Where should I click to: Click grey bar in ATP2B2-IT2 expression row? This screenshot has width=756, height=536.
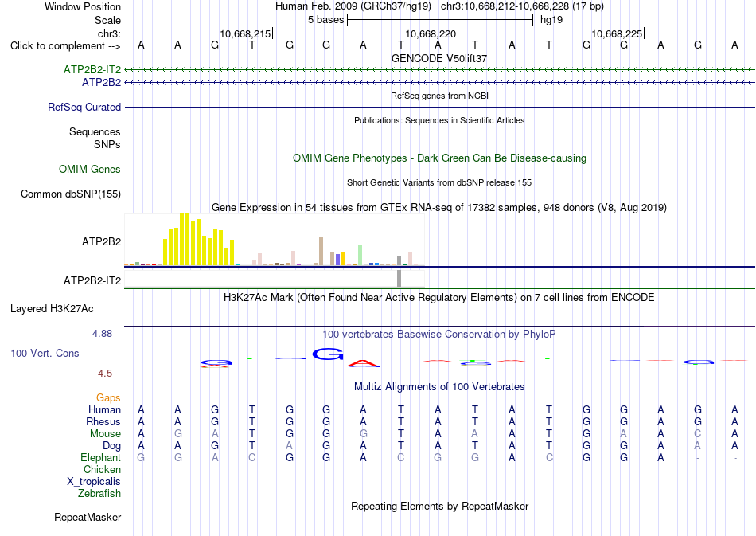(x=399, y=279)
